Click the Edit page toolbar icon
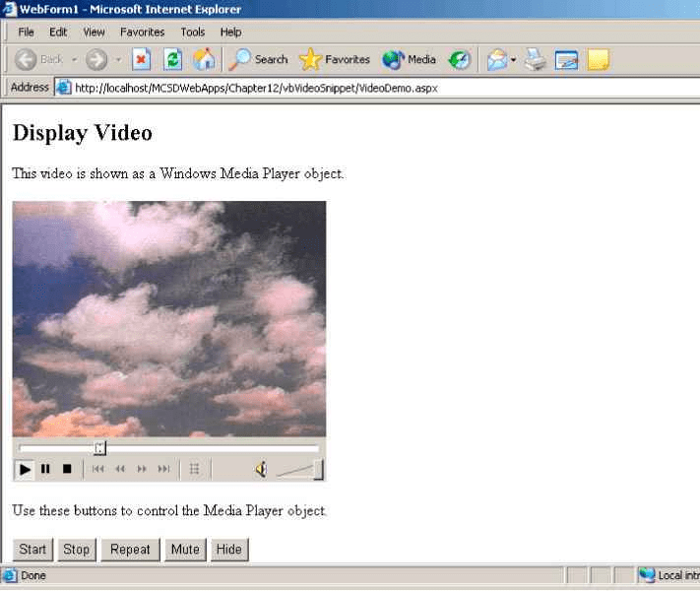 [566, 60]
